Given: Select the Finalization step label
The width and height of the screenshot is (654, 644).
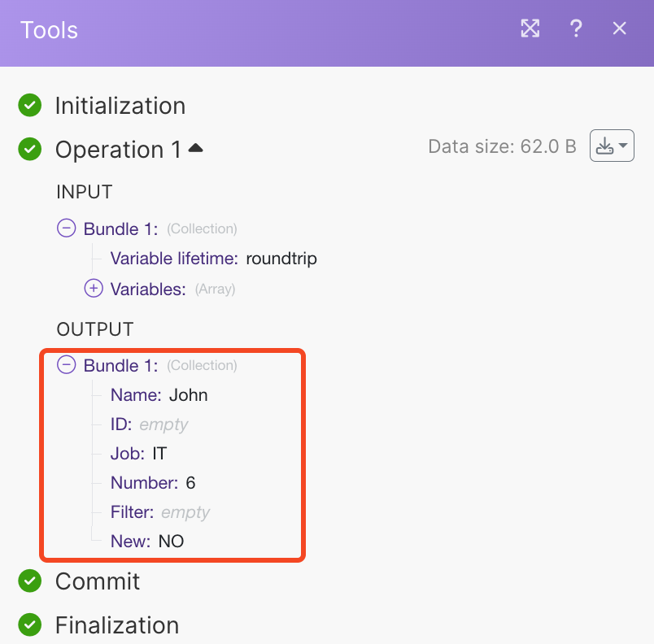Looking at the screenshot, I should [117, 625].
